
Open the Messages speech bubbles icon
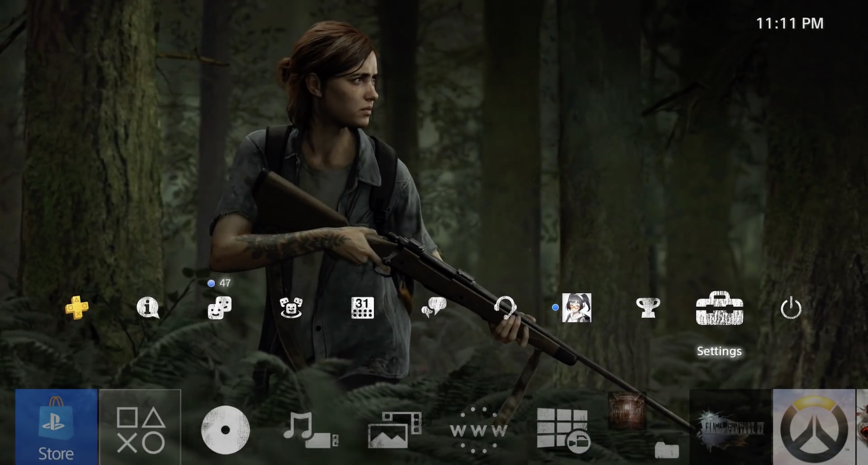434,307
